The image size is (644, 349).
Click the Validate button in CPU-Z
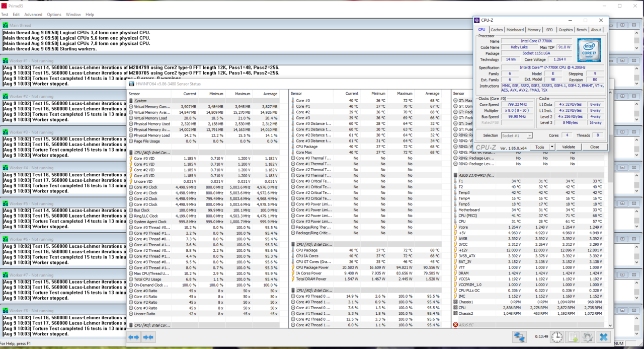tap(569, 147)
